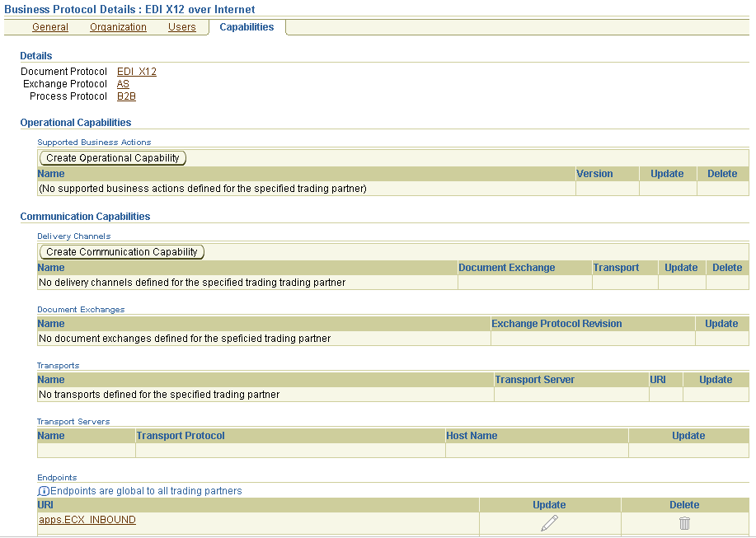Click the 'No document exchanges defined' message
756x538 pixels.
(x=185, y=339)
